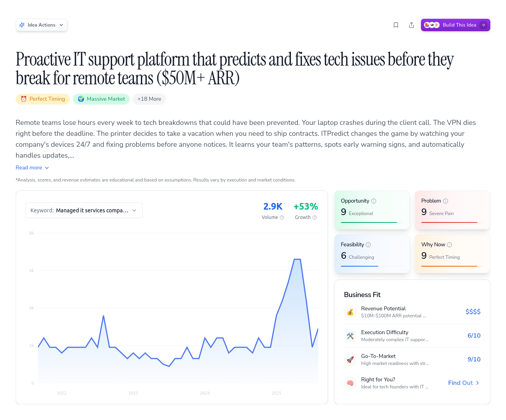The height and width of the screenshot is (420, 506).
Task: Select the Massive Market tag
Action: [x=101, y=99]
